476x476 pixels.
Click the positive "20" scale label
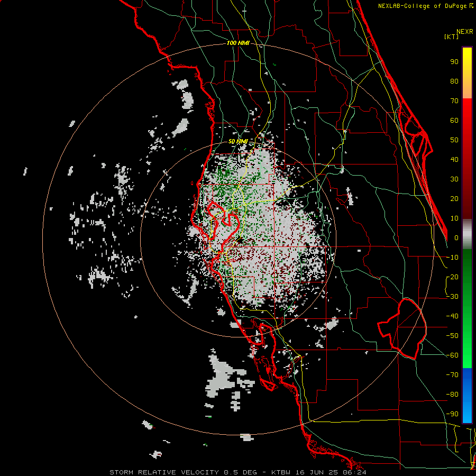pos(454,198)
